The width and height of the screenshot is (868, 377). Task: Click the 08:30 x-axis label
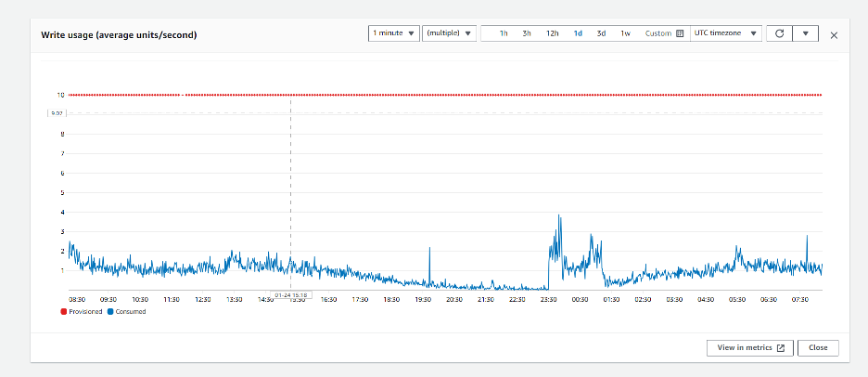[x=76, y=299]
